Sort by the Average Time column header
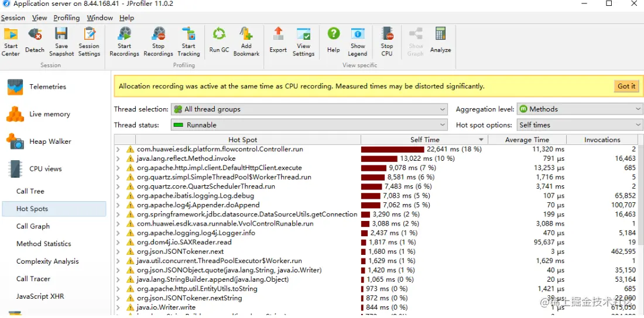This screenshot has height=318, width=644. (x=527, y=140)
